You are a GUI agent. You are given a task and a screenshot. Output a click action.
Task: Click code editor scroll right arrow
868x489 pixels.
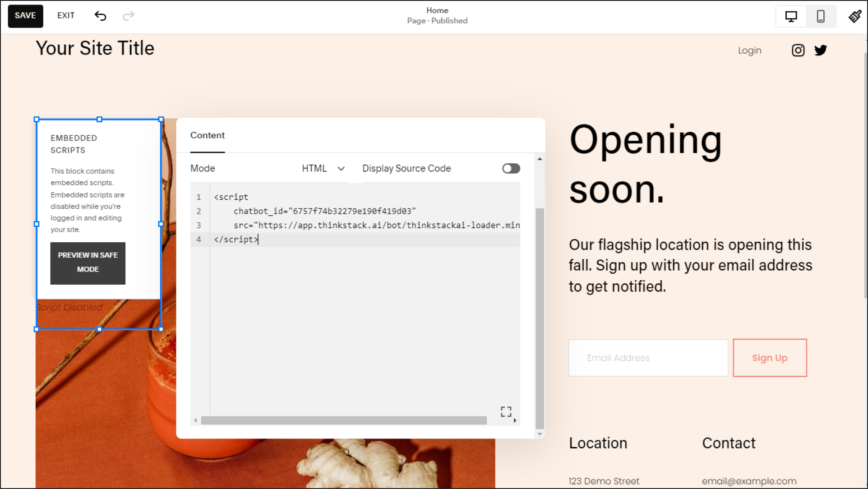[x=515, y=420]
